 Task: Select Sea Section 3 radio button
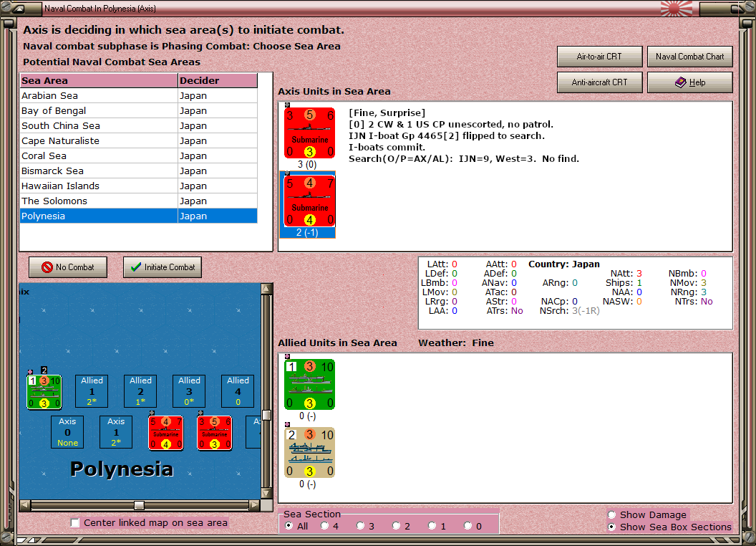click(360, 526)
